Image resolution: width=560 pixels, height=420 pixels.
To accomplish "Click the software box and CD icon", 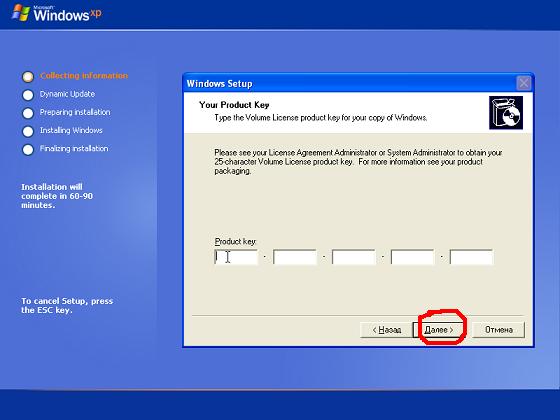I will [x=506, y=112].
